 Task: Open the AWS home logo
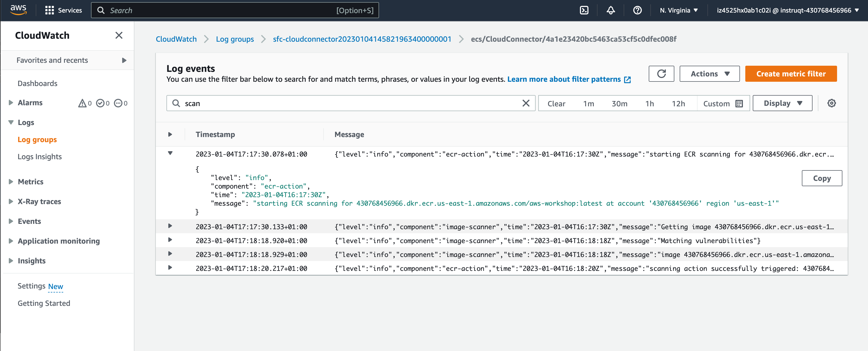coord(18,10)
